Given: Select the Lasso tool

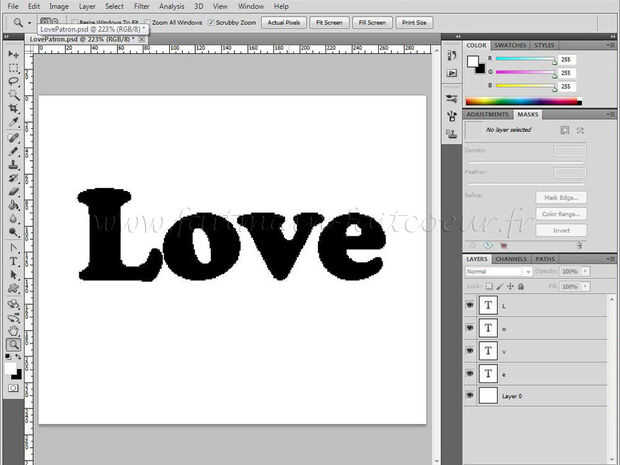Looking at the screenshot, I should 13,81.
